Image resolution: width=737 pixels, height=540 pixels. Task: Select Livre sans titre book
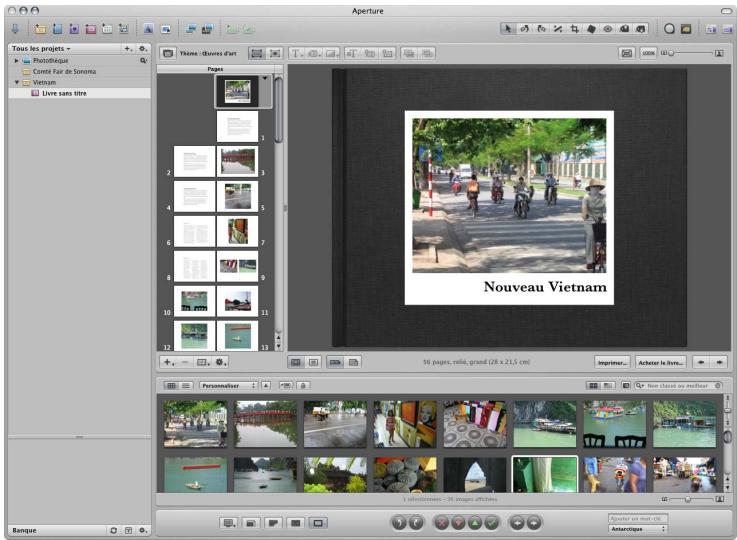coord(79,93)
